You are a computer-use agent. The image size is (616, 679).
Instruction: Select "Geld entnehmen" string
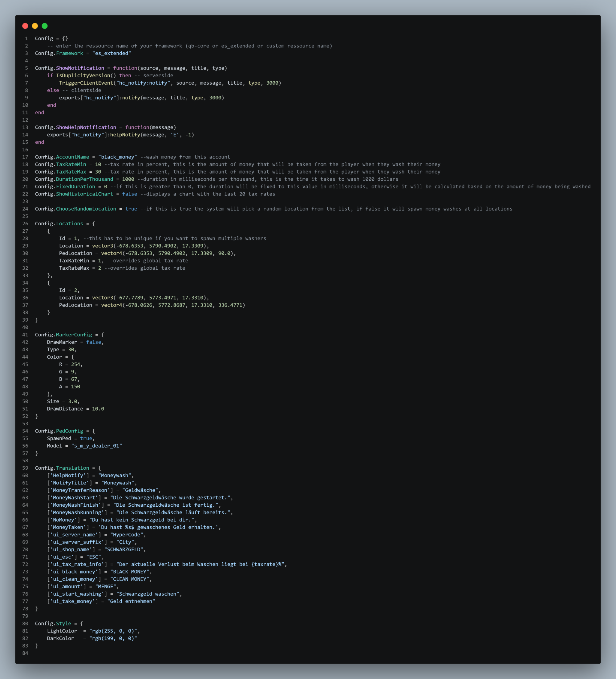point(131,601)
